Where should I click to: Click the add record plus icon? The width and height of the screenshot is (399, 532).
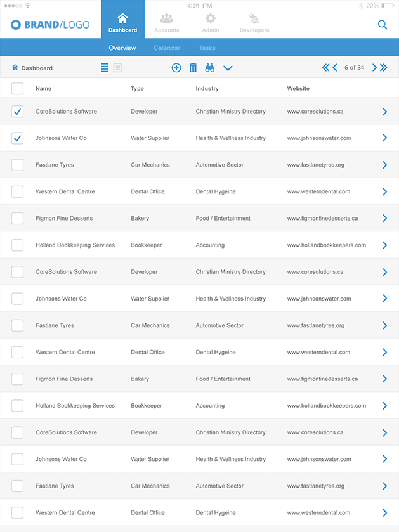[176, 68]
